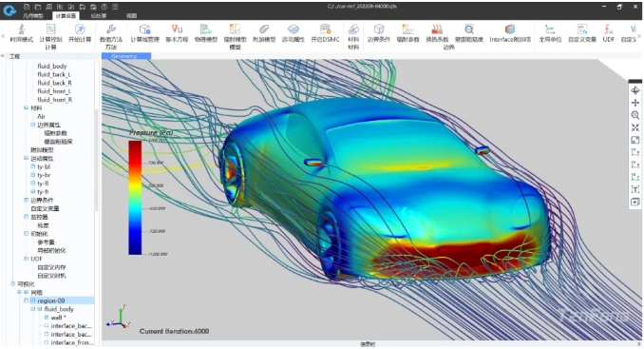The height and width of the screenshot is (349, 644).
Task: Select the Air material item
Action: coord(41,116)
